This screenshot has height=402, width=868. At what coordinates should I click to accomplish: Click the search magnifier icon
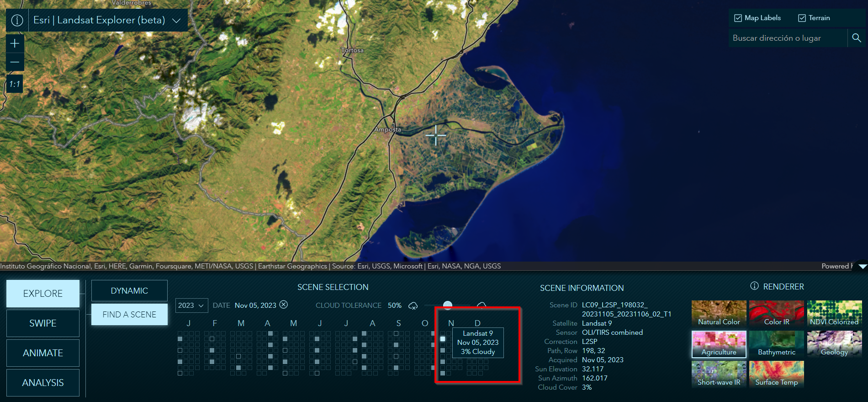coord(856,38)
